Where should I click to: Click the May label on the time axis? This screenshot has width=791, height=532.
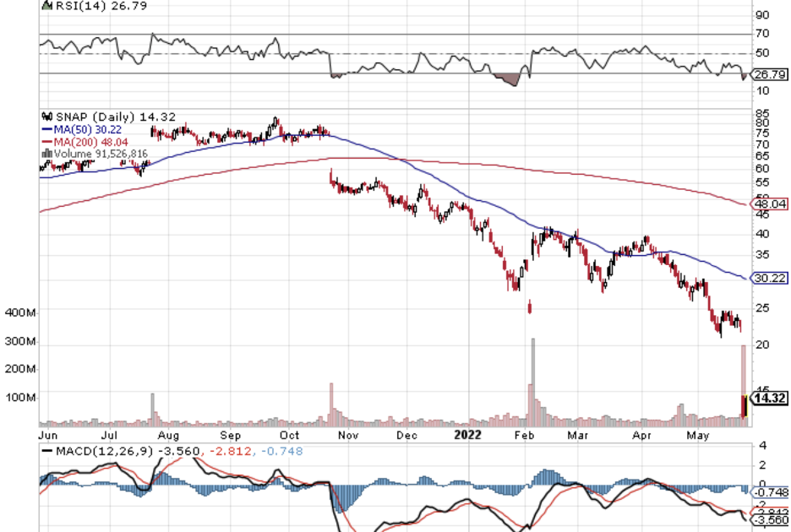pos(697,436)
